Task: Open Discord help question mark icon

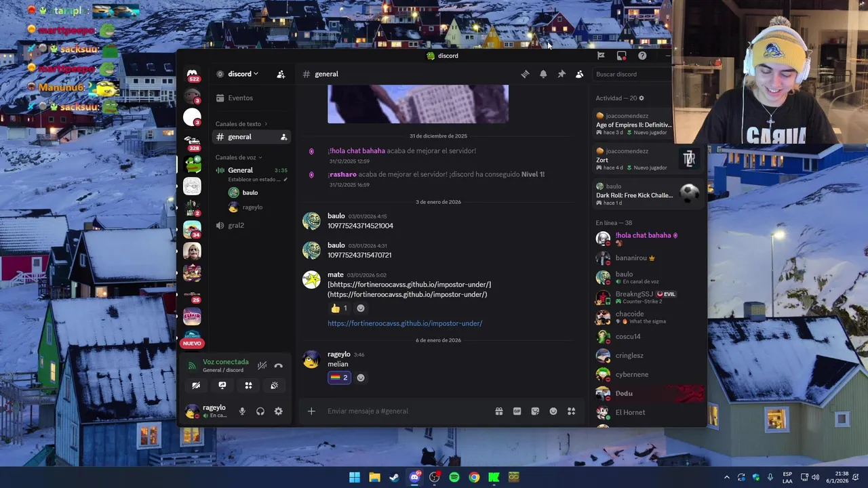Action: (642, 56)
